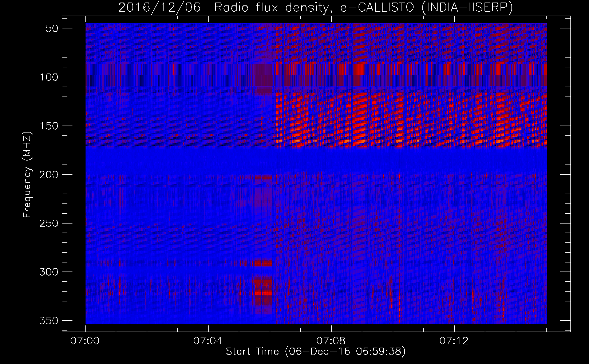Click the '07:04' time tick label
This screenshot has height=364, width=589.
click(208, 341)
